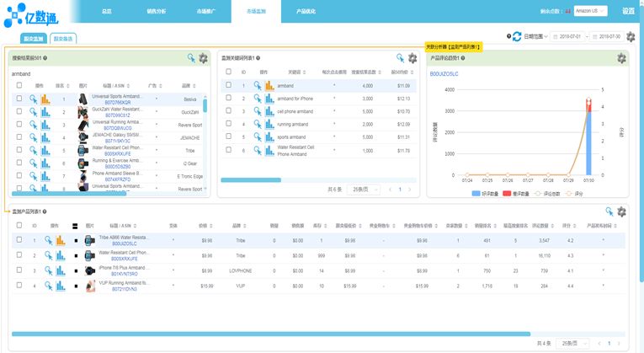Tick checkbox for GuckZahi Water Resistant row

[x=19, y=111]
